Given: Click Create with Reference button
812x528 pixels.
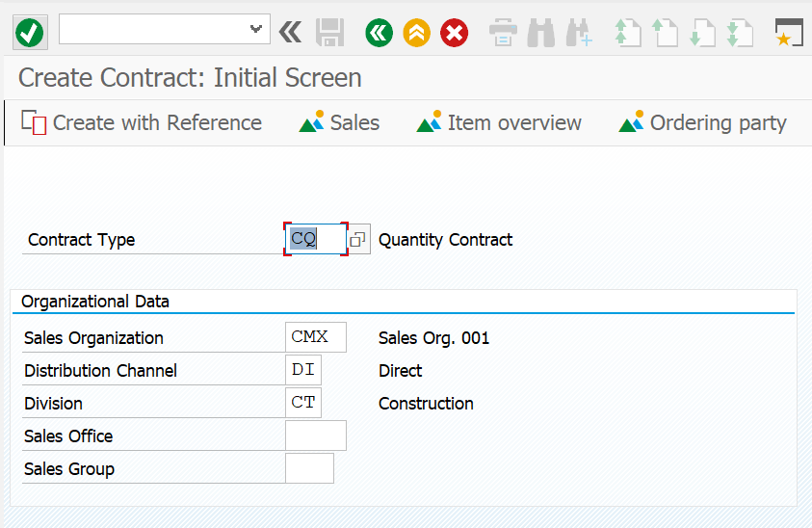Looking at the screenshot, I should point(142,123).
